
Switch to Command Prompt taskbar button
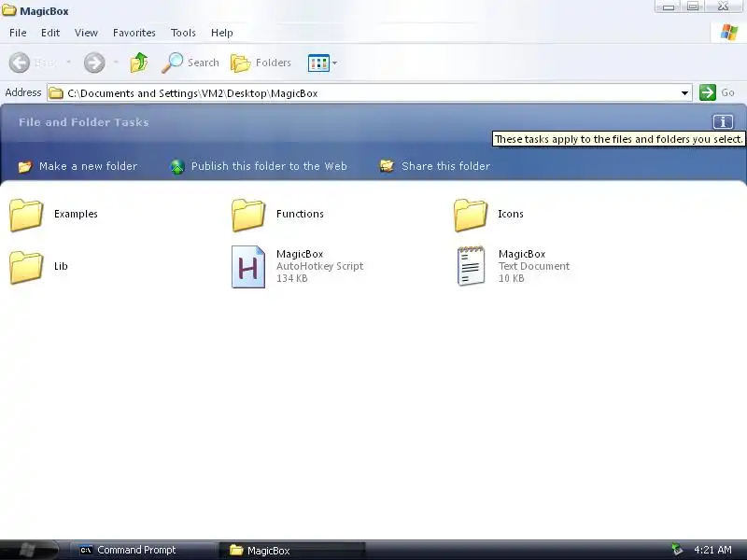coord(144,550)
